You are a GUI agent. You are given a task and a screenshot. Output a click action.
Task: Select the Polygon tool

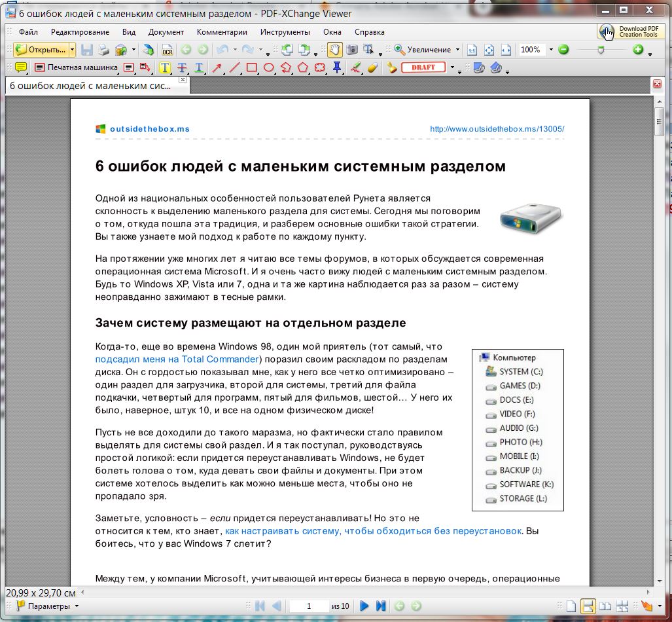tap(303, 67)
